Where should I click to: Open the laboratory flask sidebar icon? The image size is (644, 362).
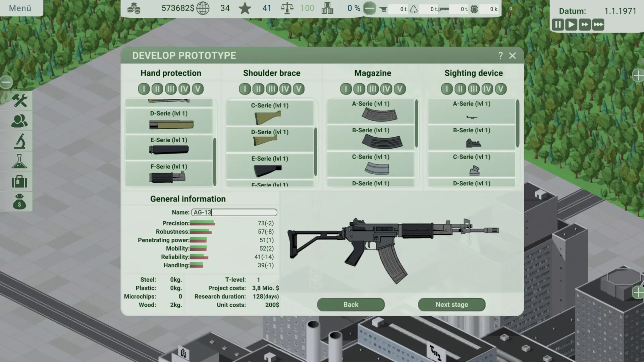19,162
